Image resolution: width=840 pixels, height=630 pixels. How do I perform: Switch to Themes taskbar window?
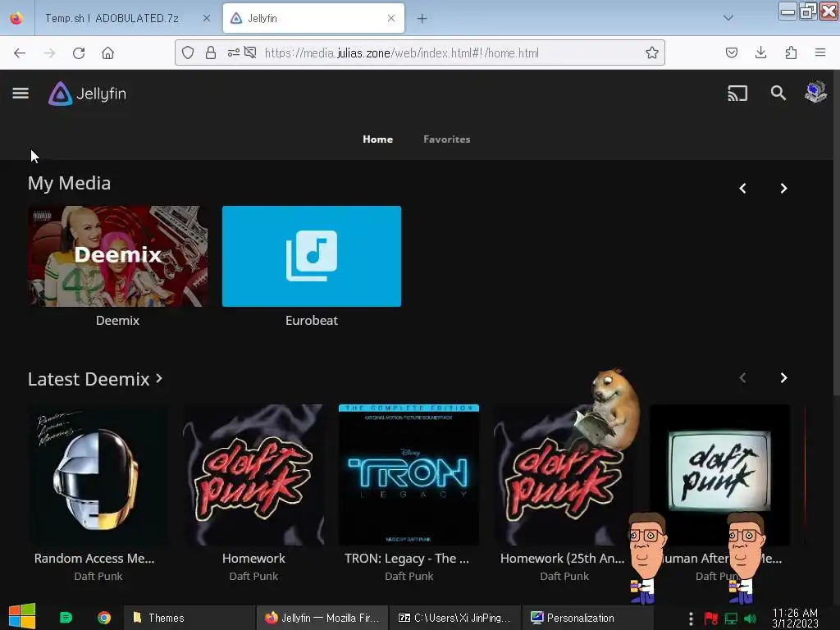click(x=188, y=618)
